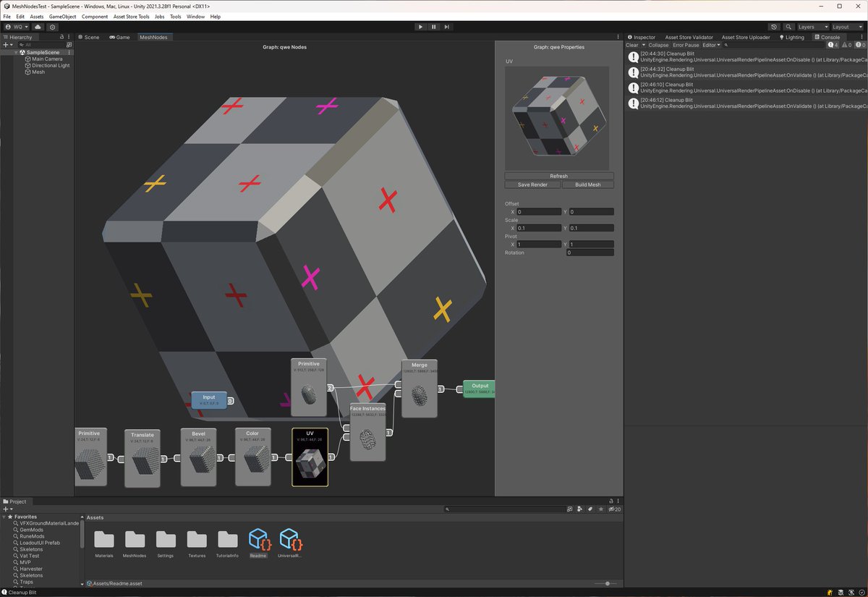Viewport: 868px width, 597px height.
Task: Open the Project panel three-dot menu
Action: 620,501
